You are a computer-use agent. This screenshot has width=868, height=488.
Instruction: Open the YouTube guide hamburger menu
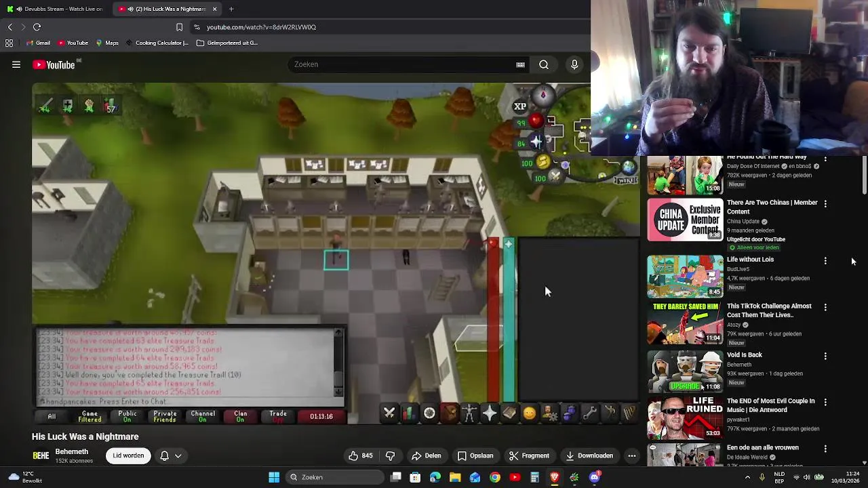coord(16,65)
